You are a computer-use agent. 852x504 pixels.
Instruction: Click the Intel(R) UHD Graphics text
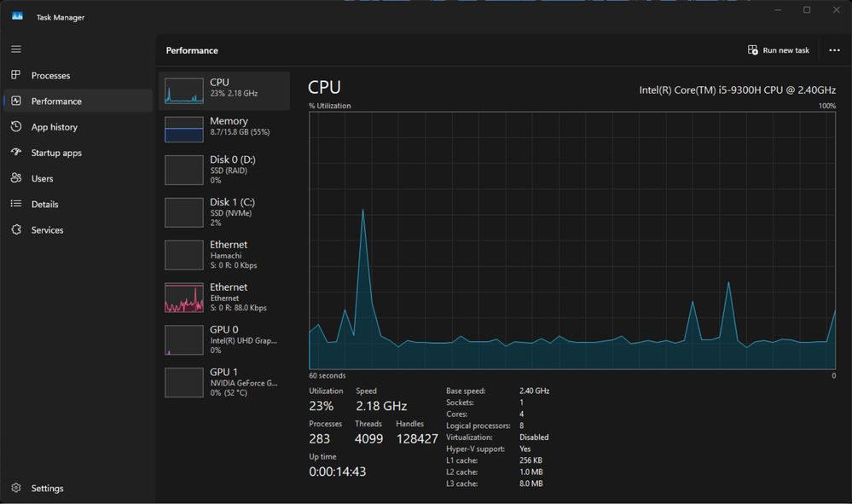click(x=243, y=340)
